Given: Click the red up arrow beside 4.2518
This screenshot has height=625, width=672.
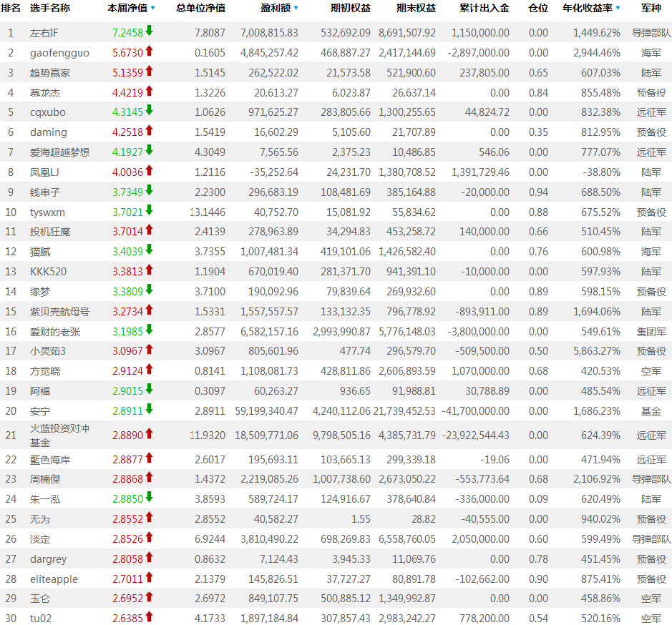Looking at the screenshot, I should click(x=149, y=130).
